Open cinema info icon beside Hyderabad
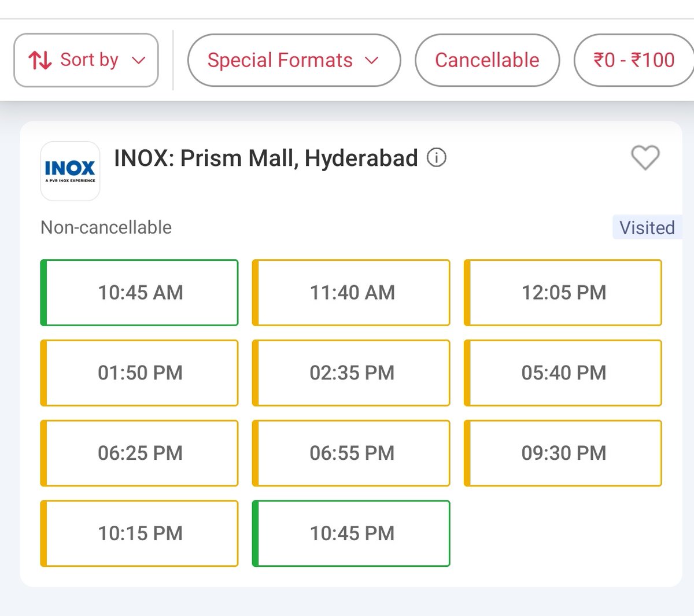Viewport: 694px width, 616px height. (437, 157)
